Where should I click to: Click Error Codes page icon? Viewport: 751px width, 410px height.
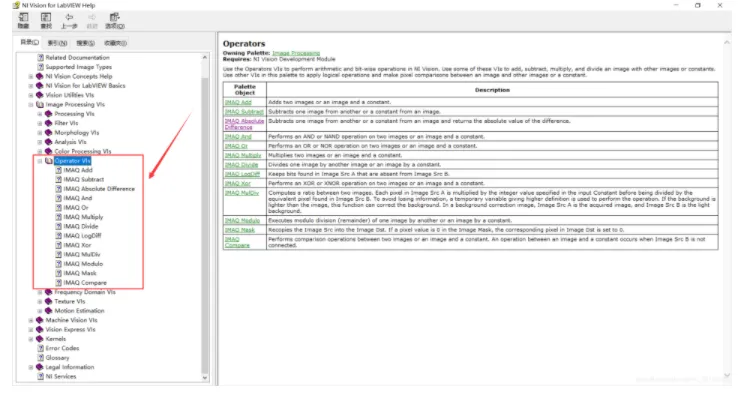41,348
